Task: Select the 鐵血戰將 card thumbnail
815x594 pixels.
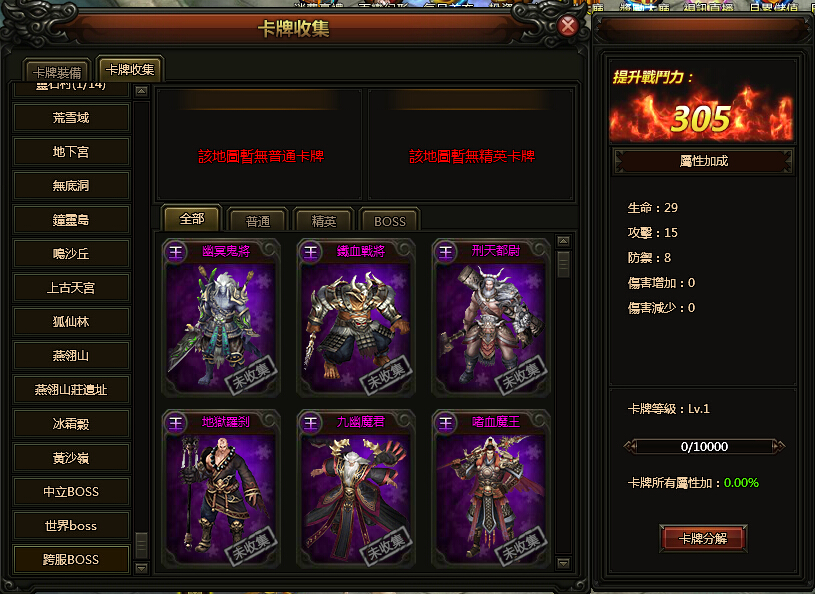Action: (x=356, y=318)
